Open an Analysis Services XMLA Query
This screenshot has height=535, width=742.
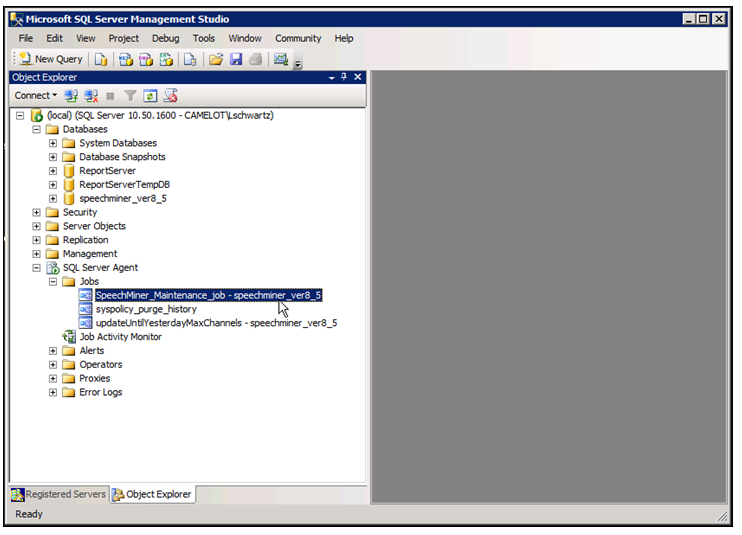point(166,59)
